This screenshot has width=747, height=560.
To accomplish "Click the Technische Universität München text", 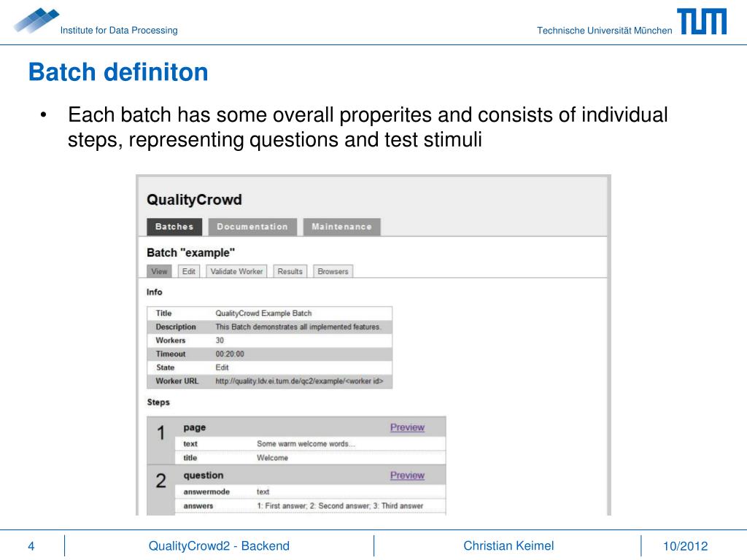I will pos(605,31).
